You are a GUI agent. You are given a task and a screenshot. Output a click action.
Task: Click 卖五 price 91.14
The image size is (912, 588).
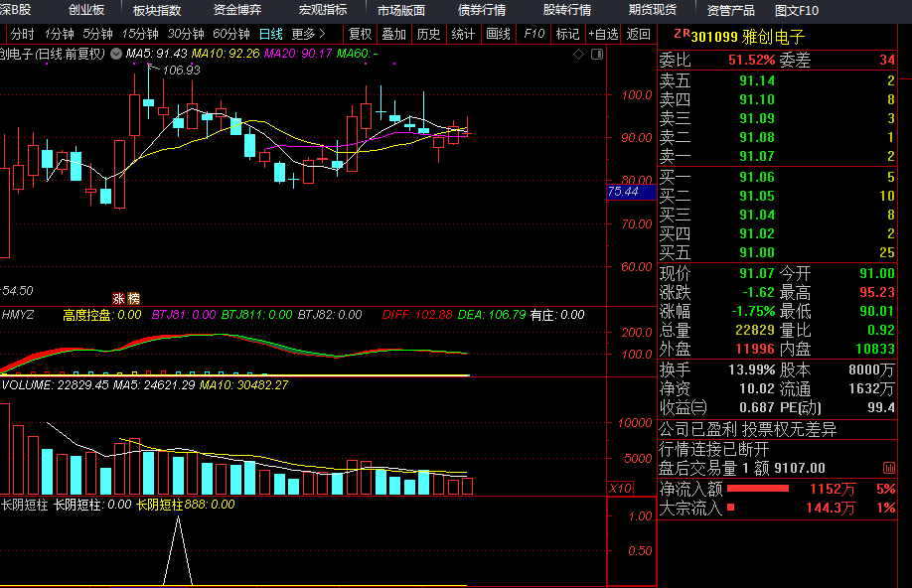coord(757,80)
